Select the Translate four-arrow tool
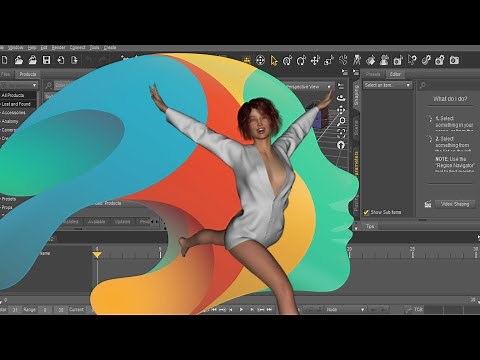 315,61
